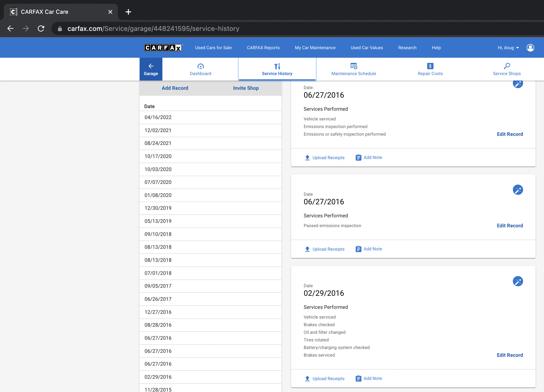This screenshot has height=392, width=544.
Task: Select the 07/07/2020 date row
Action: point(210,182)
